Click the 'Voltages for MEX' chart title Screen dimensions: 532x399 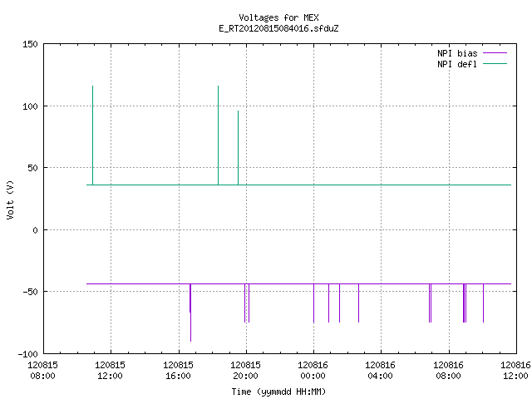point(278,17)
